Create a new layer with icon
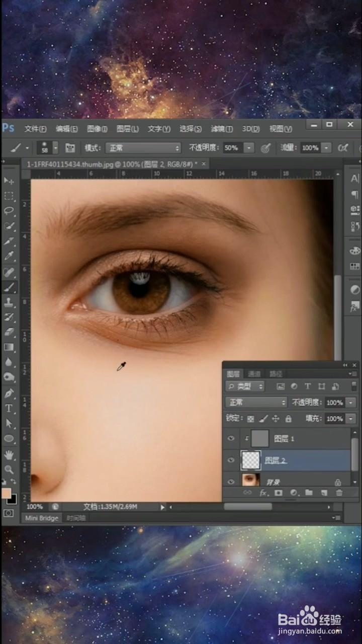The height and width of the screenshot is (644, 362). pos(324,493)
